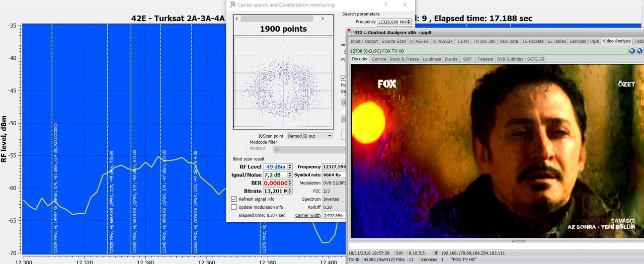Click the 12328 MHz carrier marker on spectrum
Viewport: 644px width, 264px height.
click(x=108, y=138)
